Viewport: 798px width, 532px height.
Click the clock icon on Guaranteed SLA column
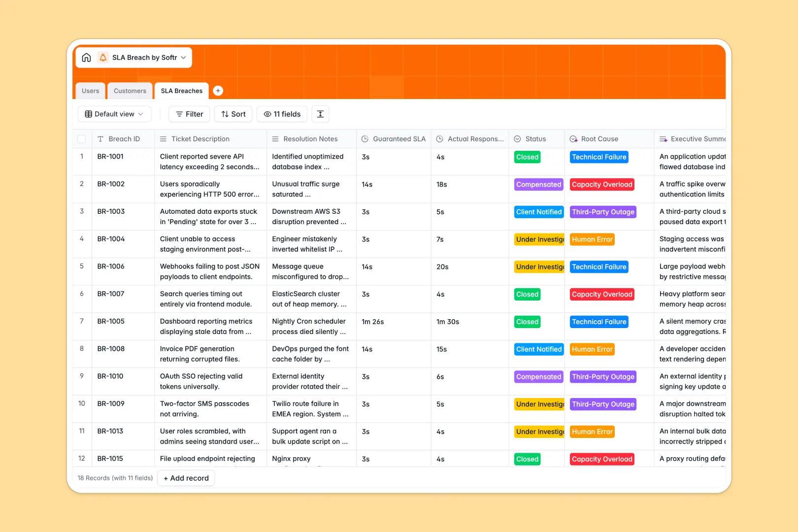[365, 139]
